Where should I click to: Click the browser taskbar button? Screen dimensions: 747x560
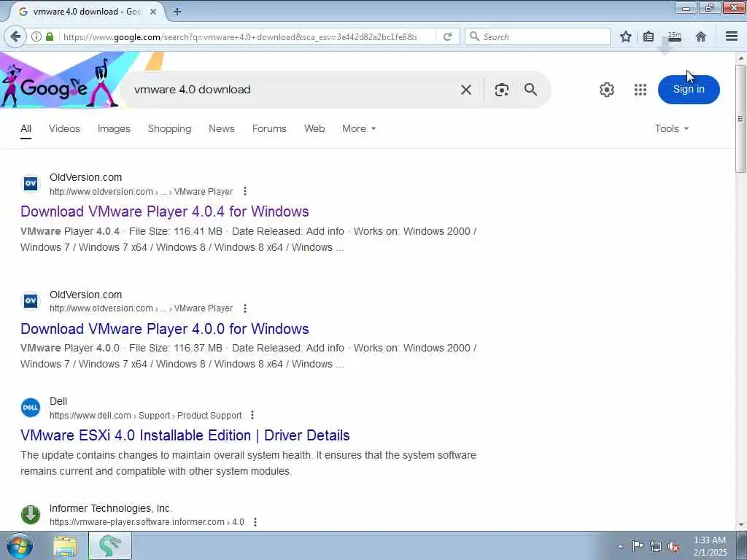(109, 545)
